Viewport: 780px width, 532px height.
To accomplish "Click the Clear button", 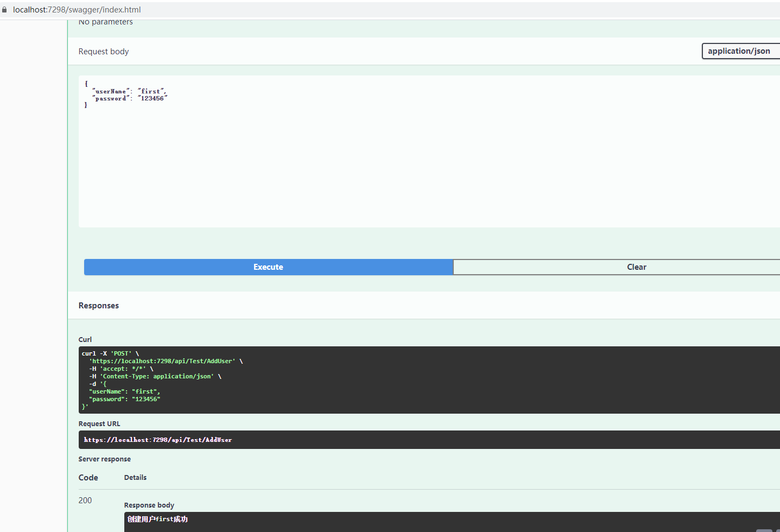I will point(617,267).
